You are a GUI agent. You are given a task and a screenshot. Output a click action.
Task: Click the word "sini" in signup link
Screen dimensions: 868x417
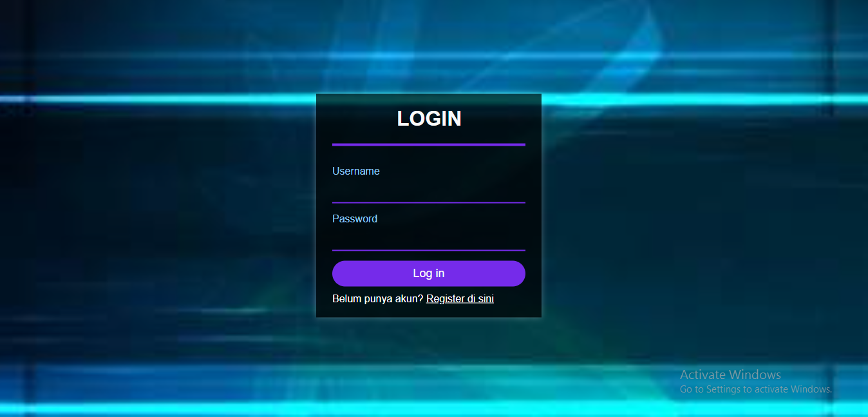click(x=486, y=299)
